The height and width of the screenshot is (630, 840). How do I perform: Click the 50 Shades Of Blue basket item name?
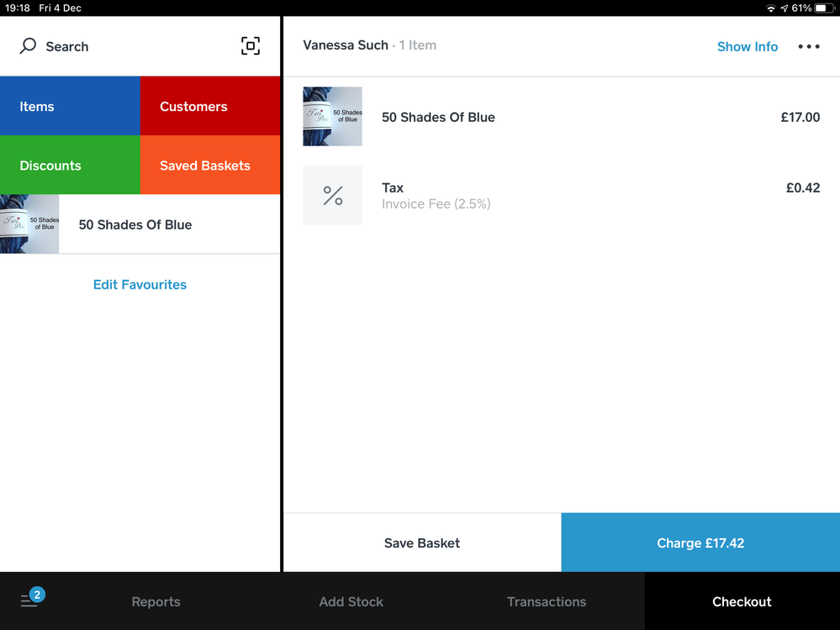pyautogui.click(x=438, y=117)
